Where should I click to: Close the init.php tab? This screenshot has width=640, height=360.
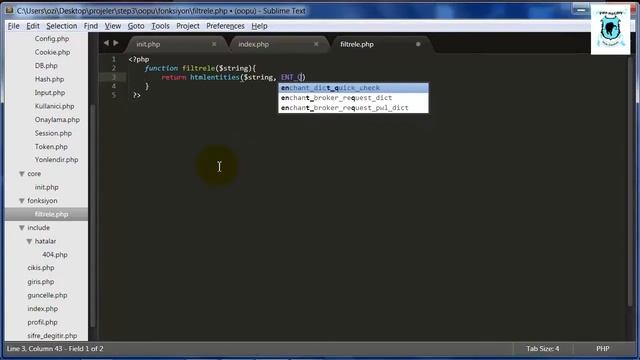214,44
